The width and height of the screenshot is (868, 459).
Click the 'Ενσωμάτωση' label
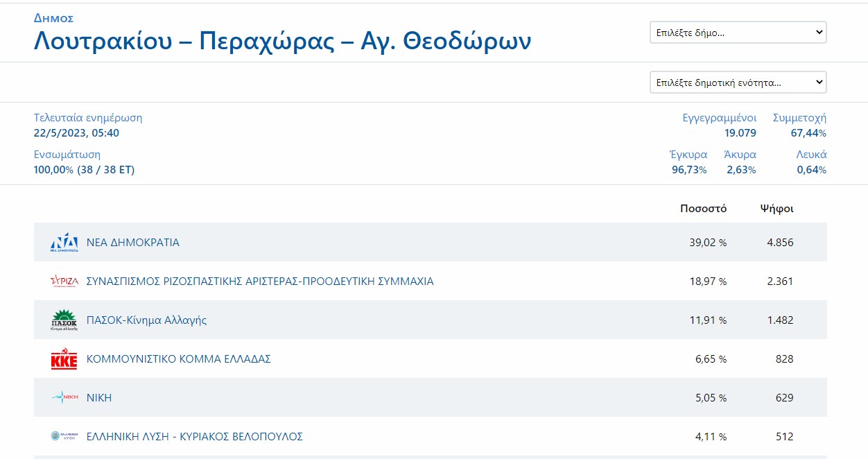67,155
